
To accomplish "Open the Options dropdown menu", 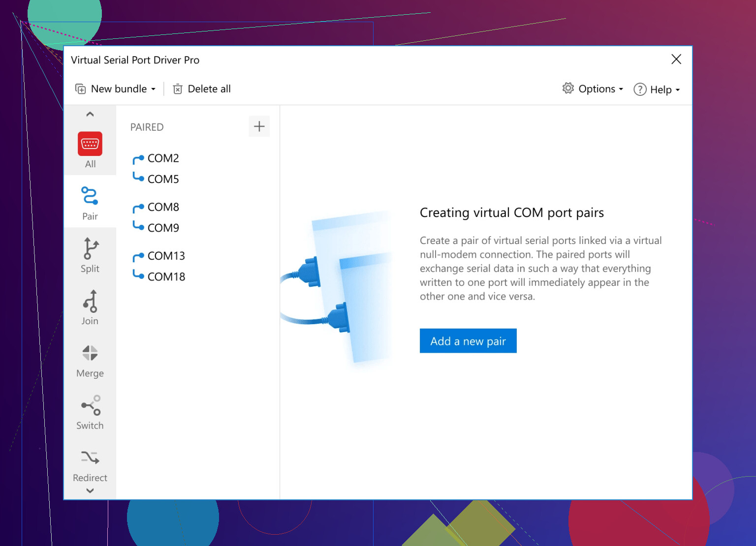I will pyautogui.click(x=593, y=89).
